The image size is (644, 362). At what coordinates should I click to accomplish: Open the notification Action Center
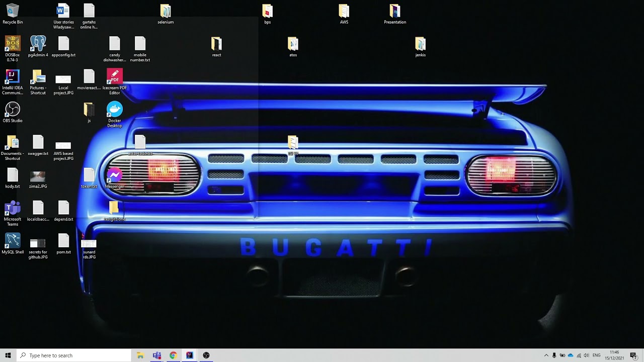(634, 355)
